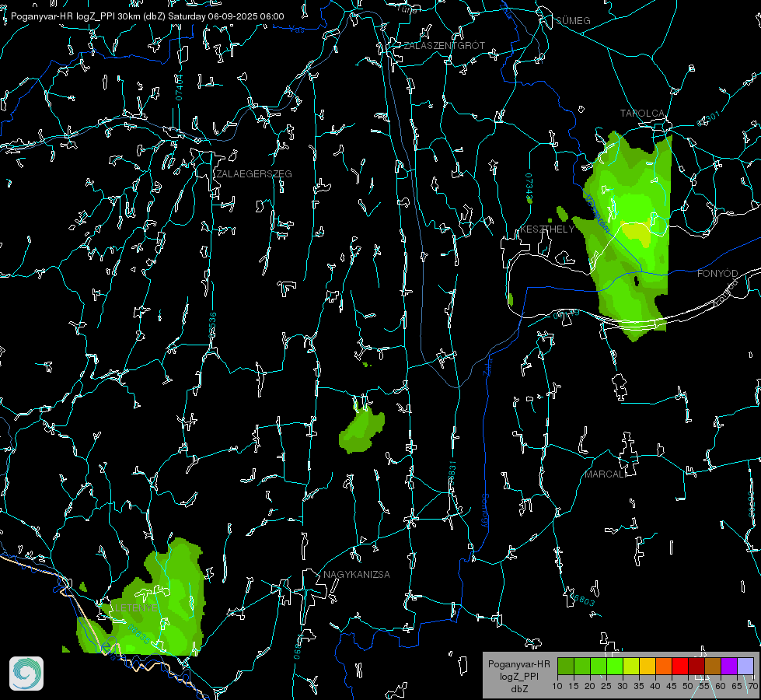The image size is (761, 700).
Task: Click the dbZ unit label in legend
Action: click(x=518, y=689)
